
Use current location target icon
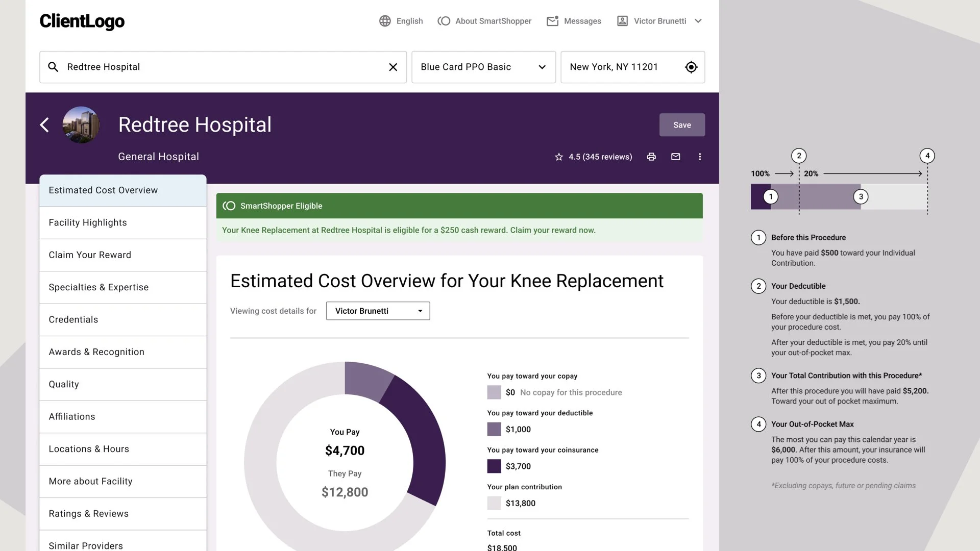(x=691, y=67)
